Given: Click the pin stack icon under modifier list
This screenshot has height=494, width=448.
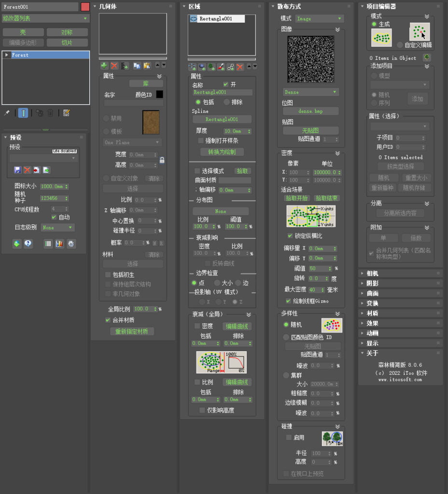Looking at the screenshot, I should [7, 113].
